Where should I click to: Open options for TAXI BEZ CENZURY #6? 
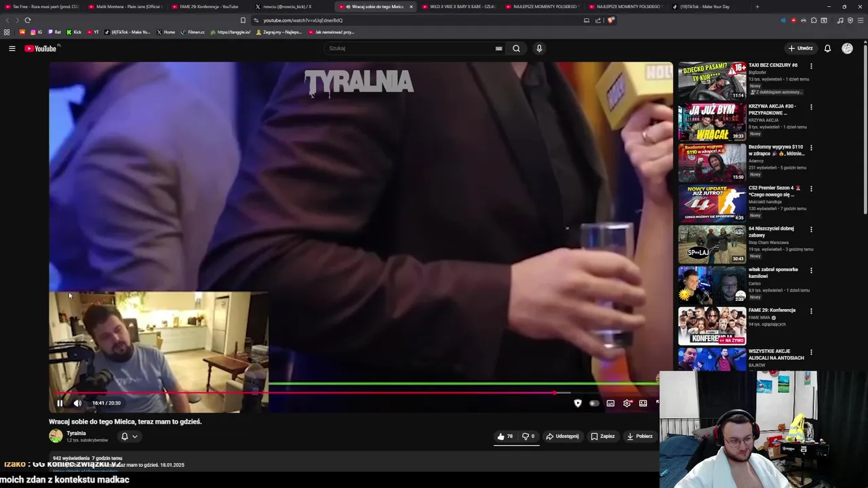pos(811,66)
